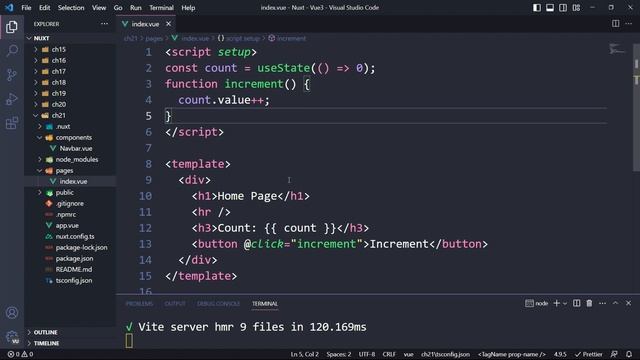Select the node terminal indicator

click(x=536, y=303)
